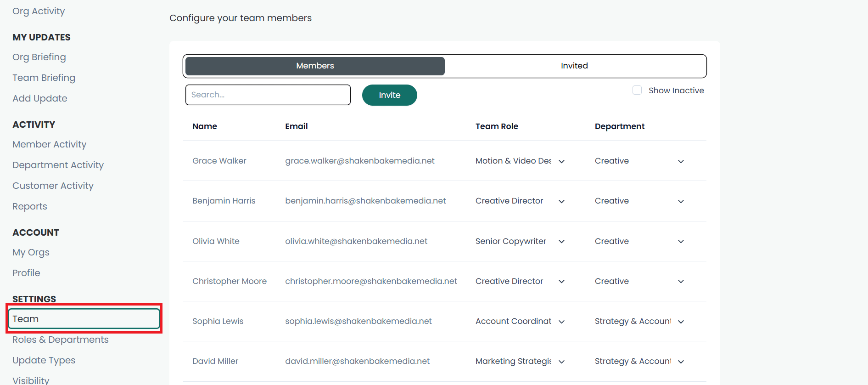Enable Show Inactive checkbox
The image size is (868, 385).
point(637,91)
